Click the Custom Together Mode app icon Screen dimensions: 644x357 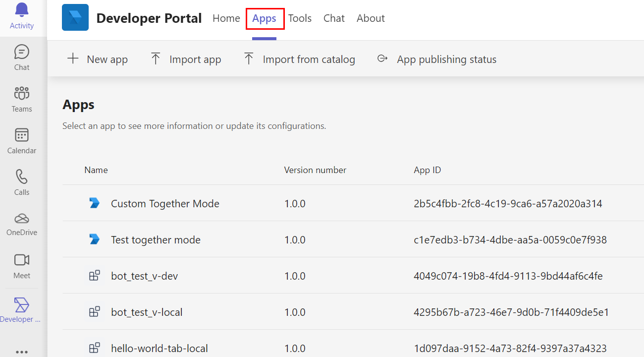coord(94,203)
